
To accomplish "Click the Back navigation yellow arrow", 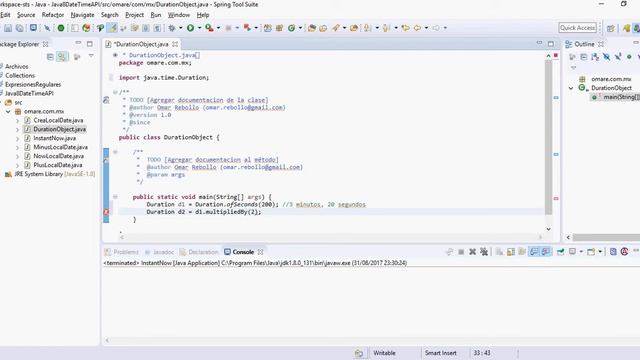I will click(x=417, y=28).
